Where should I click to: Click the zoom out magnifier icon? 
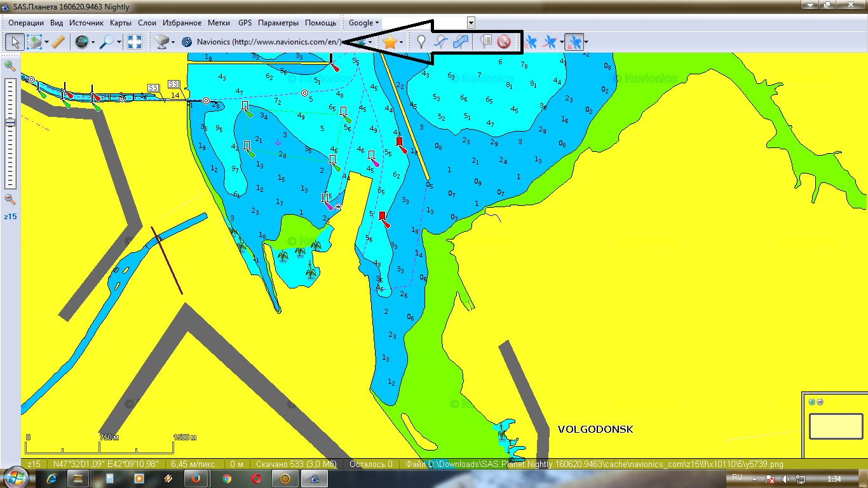click(x=10, y=199)
